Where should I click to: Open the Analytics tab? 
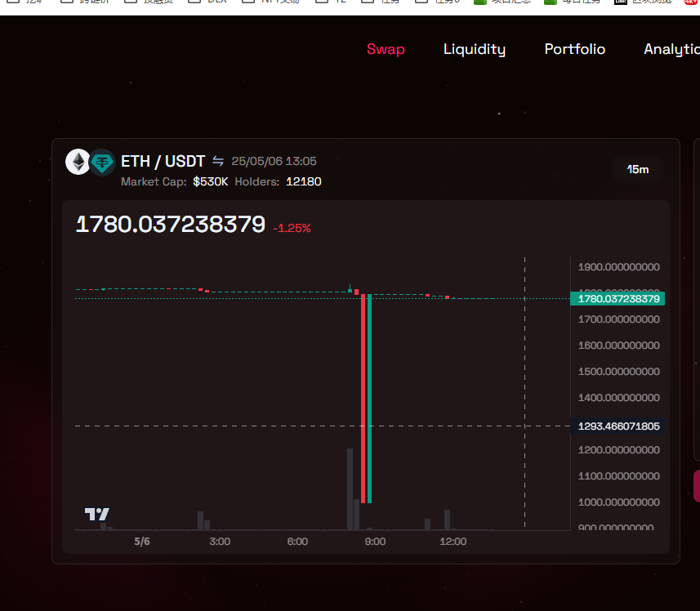[671, 49]
